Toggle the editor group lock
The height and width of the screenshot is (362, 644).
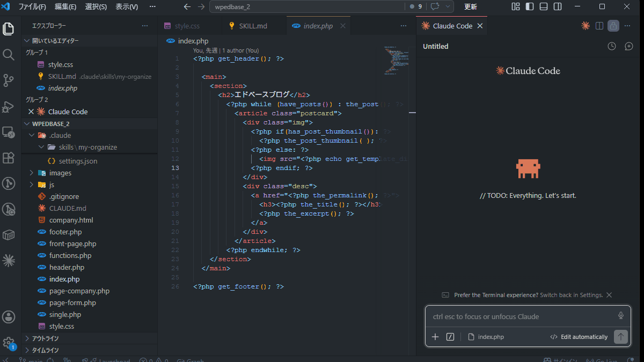pyautogui.click(x=613, y=26)
